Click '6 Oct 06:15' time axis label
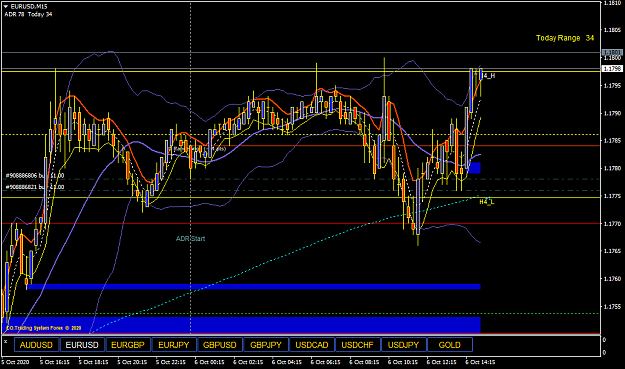The height and width of the screenshot is (369, 625). (325, 362)
